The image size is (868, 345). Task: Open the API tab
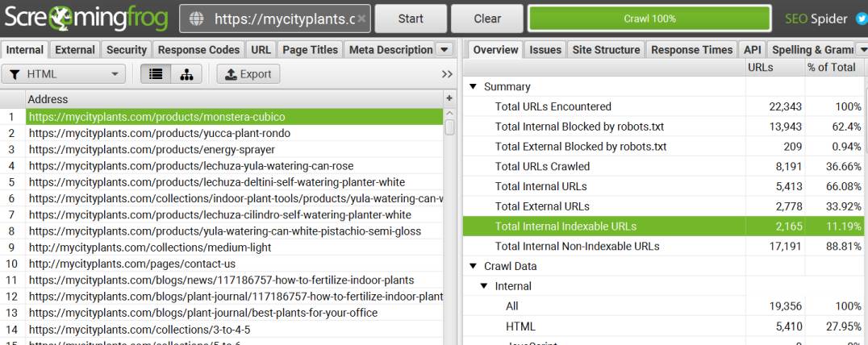pos(753,50)
